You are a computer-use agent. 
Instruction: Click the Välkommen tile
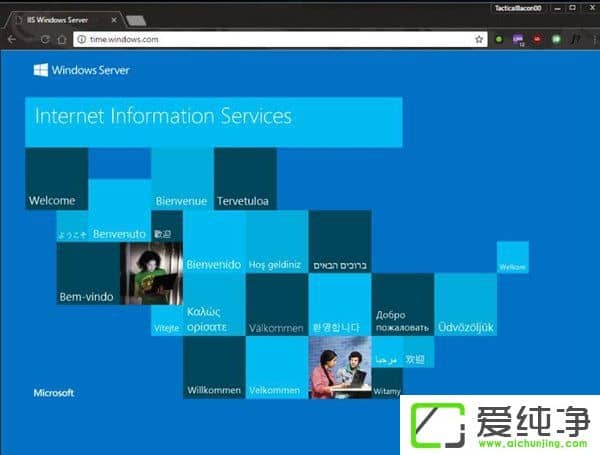[x=277, y=305]
